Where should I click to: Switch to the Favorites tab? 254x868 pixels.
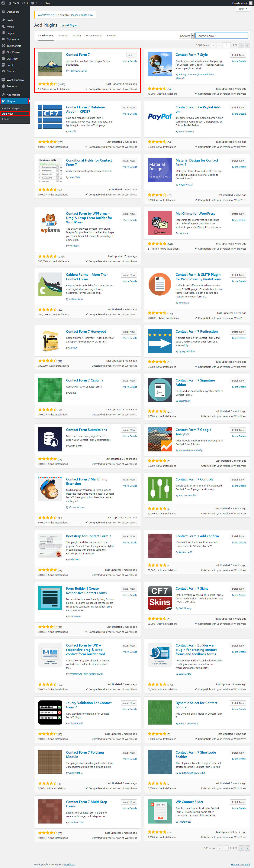(112, 35)
